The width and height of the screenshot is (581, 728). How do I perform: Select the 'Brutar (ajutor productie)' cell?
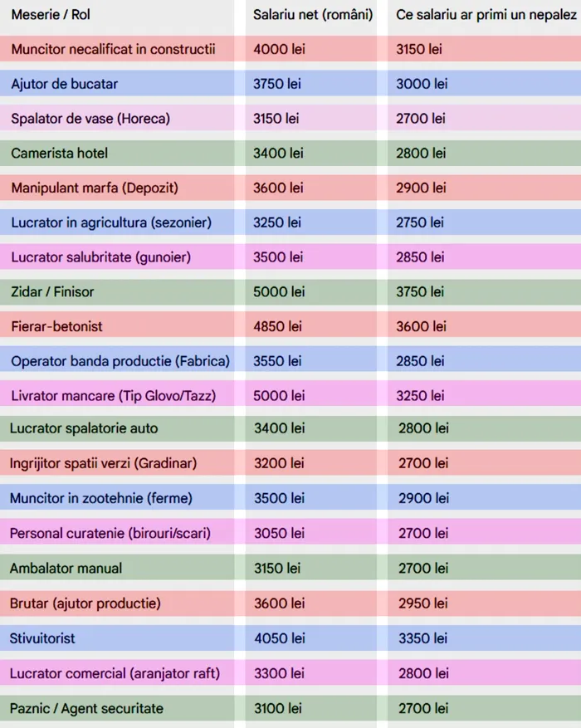point(85,603)
